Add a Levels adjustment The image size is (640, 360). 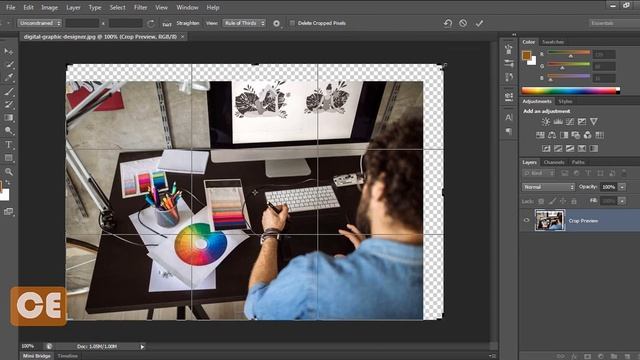(558, 121)
